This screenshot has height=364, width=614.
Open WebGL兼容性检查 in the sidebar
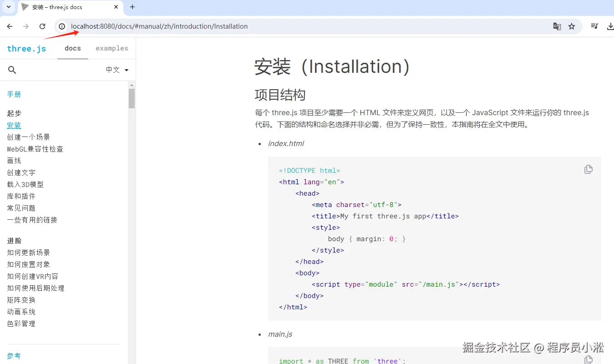point(35,149)
